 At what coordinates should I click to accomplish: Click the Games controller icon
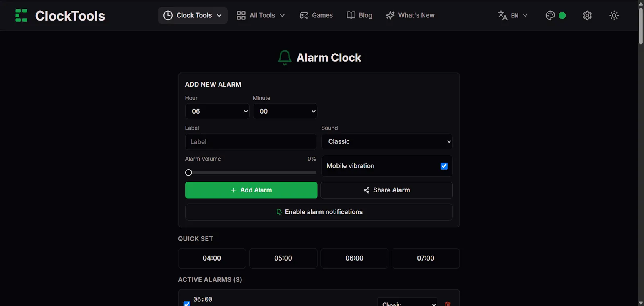pos(304,15)
